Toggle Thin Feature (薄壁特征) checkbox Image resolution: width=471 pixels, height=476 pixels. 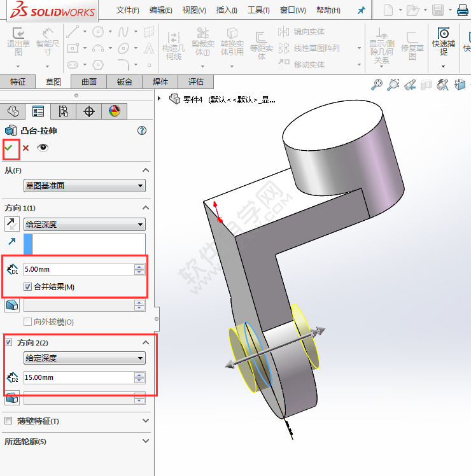tap(8, 421)
